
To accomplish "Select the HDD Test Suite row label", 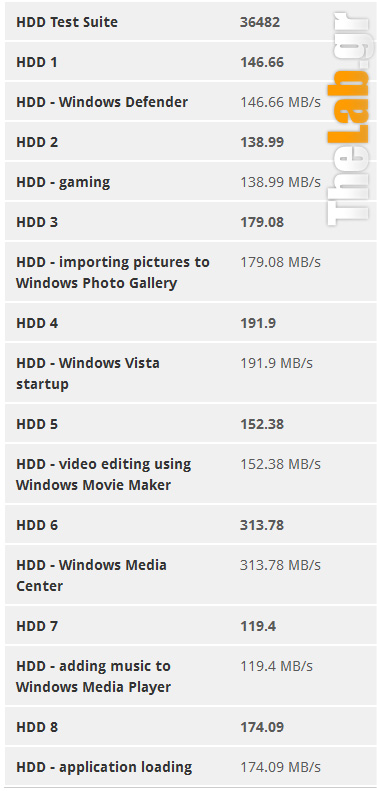I will coord(67,22).
